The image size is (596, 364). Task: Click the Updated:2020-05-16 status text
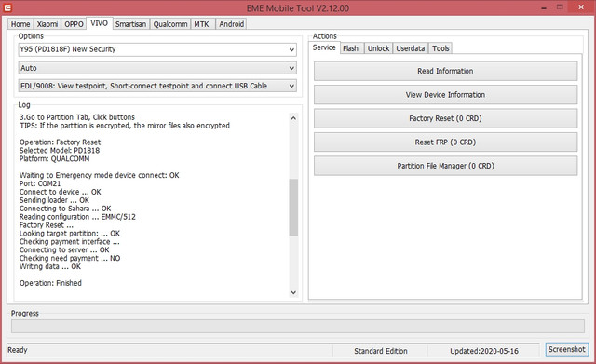(x=484, y=351)
